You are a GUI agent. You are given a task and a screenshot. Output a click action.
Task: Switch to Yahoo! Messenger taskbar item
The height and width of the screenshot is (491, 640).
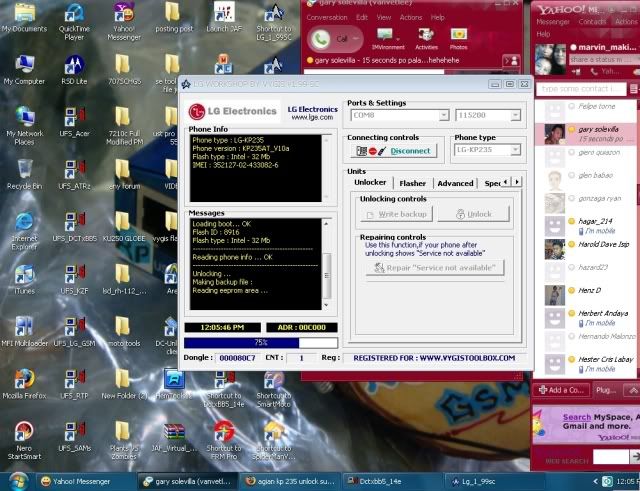(x=84, y=482)
